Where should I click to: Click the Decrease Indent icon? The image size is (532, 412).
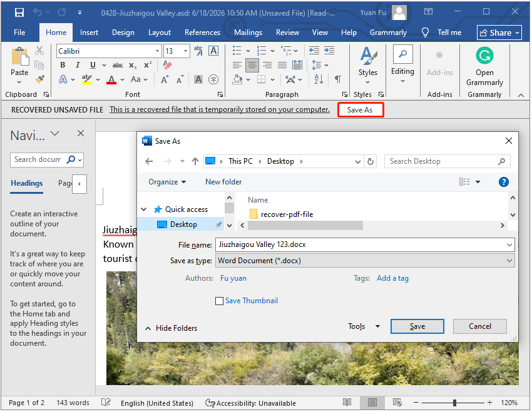pyautogui.click(x=314, y=51)
